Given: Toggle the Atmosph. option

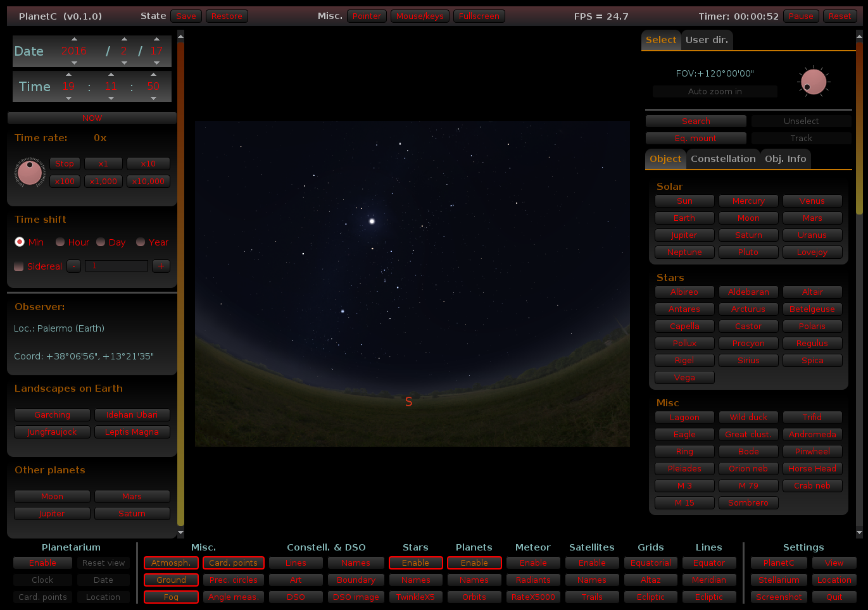Looking at the screenshot, I should [x=171, y=563].
